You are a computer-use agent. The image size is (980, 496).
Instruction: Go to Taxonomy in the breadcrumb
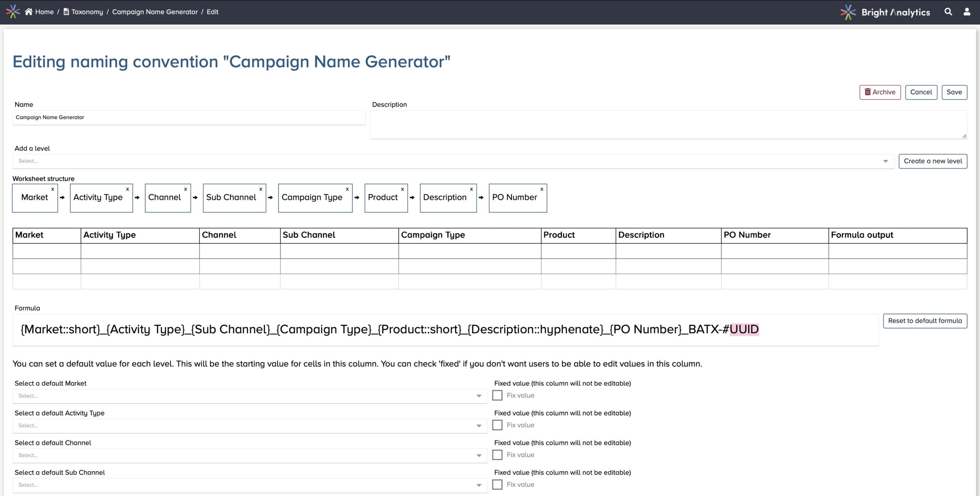87,12
